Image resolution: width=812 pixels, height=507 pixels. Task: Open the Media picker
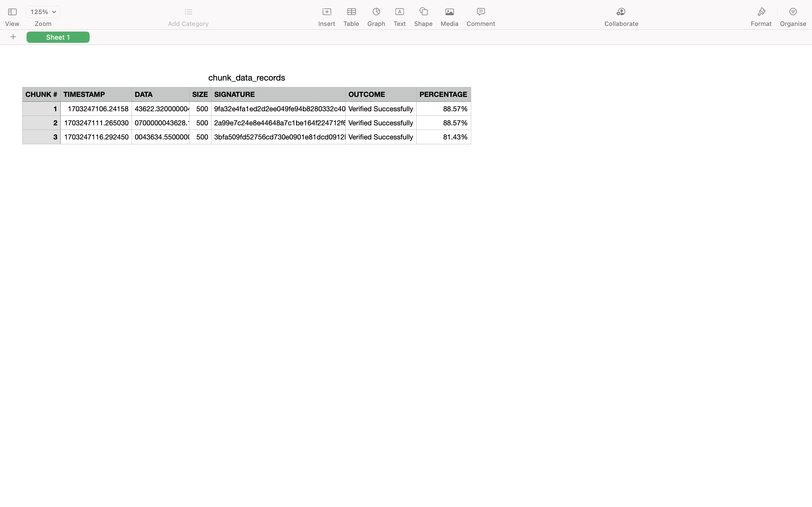pos(449,12)
